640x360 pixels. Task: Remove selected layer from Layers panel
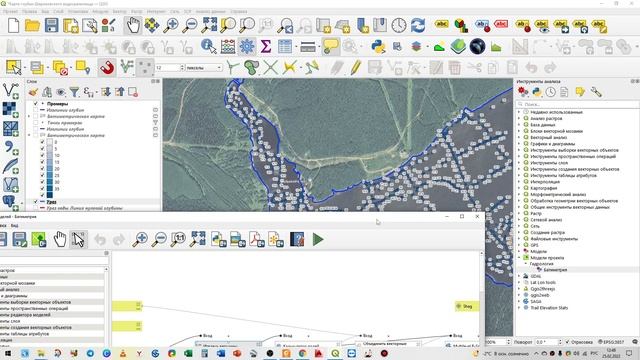coord(133,92)
